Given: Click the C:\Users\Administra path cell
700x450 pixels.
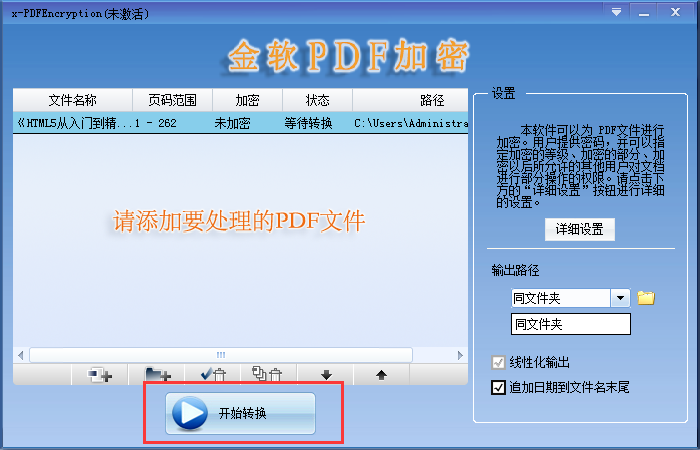Looking at the screenshot, I should point(410,123).
